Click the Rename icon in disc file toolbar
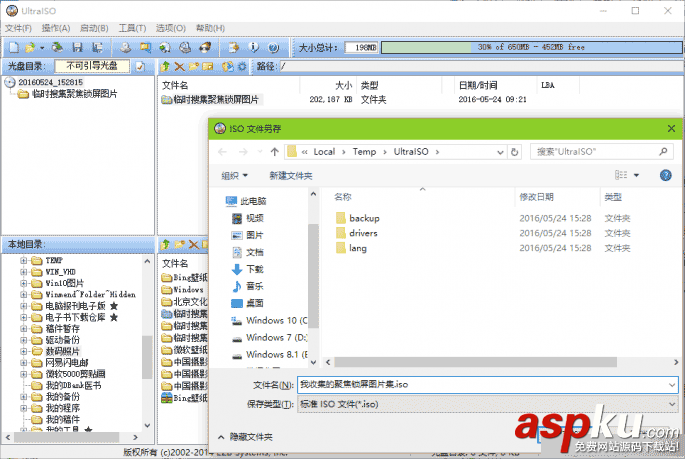The width and height of the screenshot is (685, 459). pyautogui.click(x=208, y=66)
